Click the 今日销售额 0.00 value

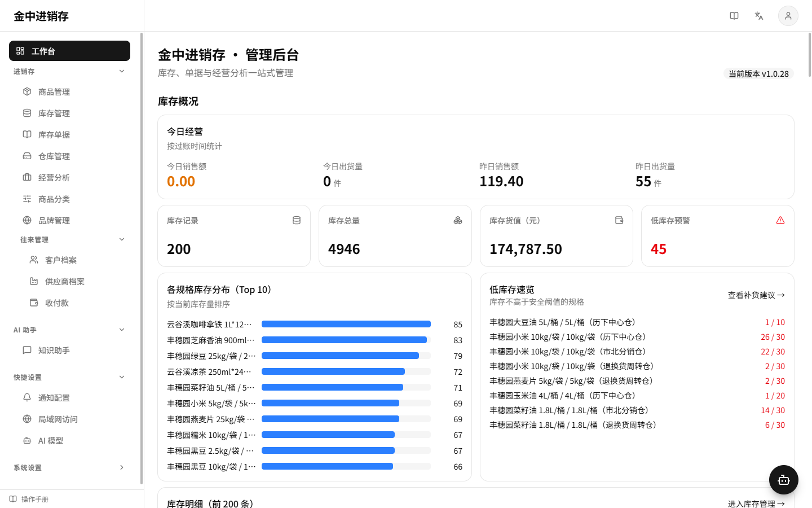[x=181, y=181]
